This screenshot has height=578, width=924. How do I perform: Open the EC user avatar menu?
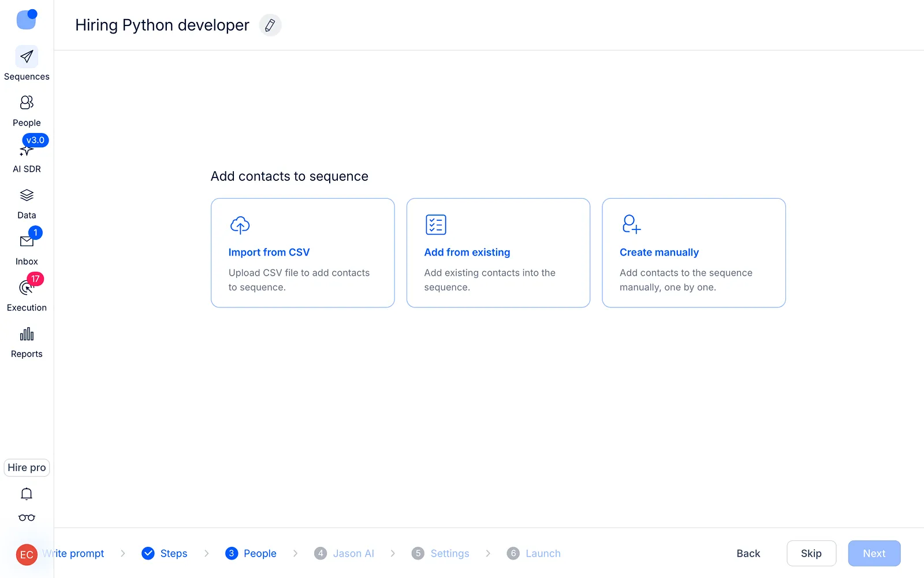pos(27,555)
